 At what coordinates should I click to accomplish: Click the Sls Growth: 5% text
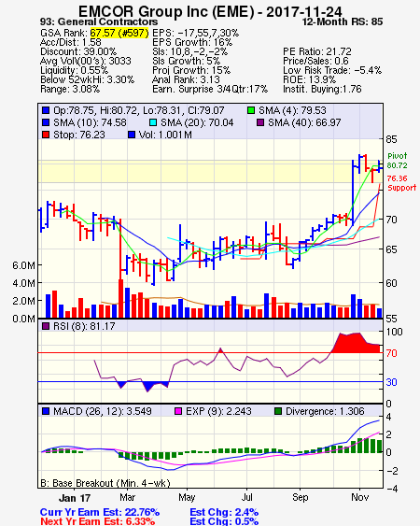point(187,61)
